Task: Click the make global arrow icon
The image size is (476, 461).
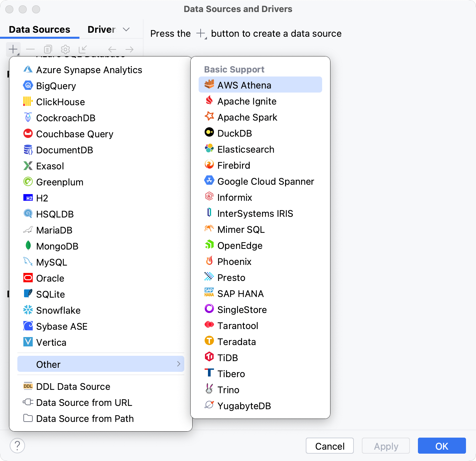Action: pyautogui.click(x=83, y=49)
